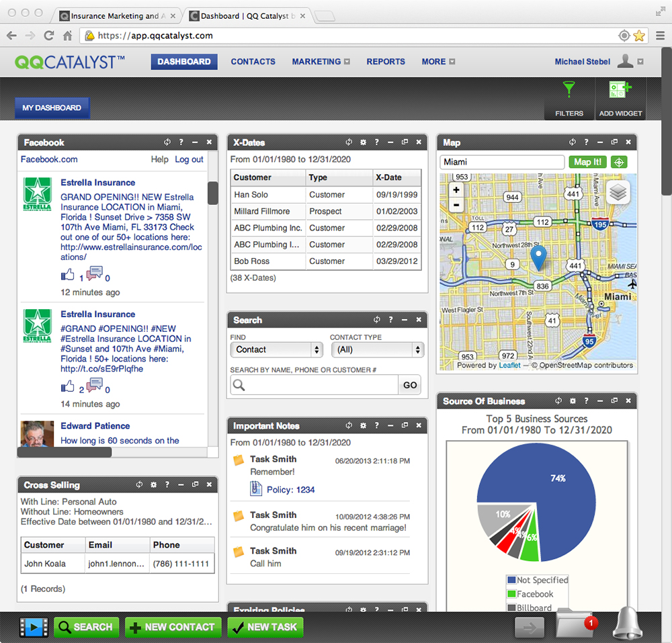The width and height of the screenshot is (672, 643).
Task: Open the map layers control
Action: pyautogui.click(x=618, y=191)
